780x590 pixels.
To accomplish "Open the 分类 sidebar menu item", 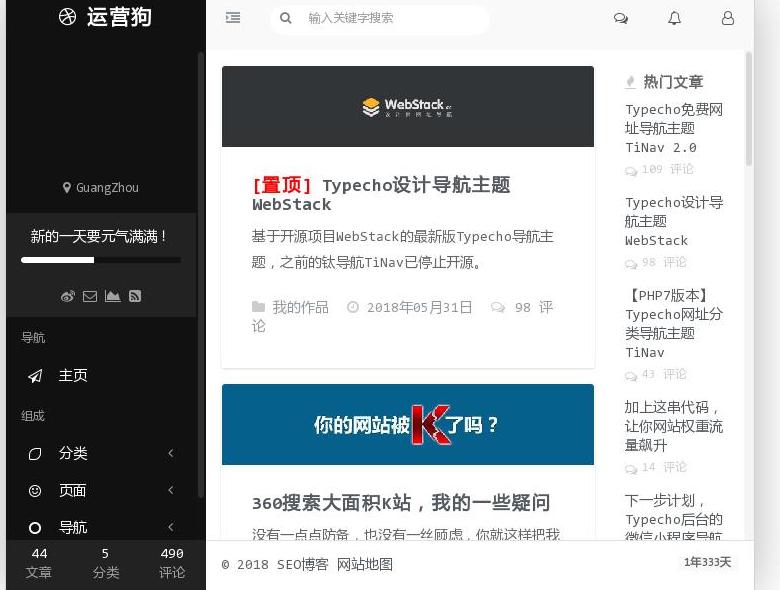I will click(101, 453).
